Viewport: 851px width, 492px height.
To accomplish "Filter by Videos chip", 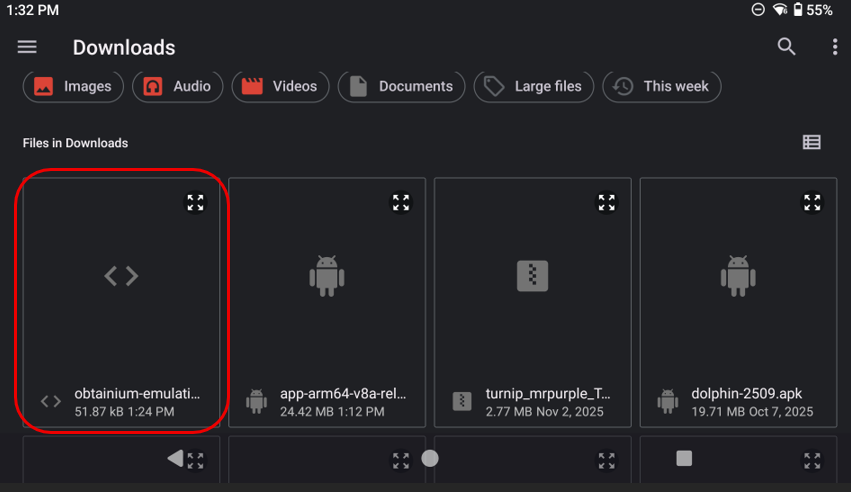I will 280,86.
